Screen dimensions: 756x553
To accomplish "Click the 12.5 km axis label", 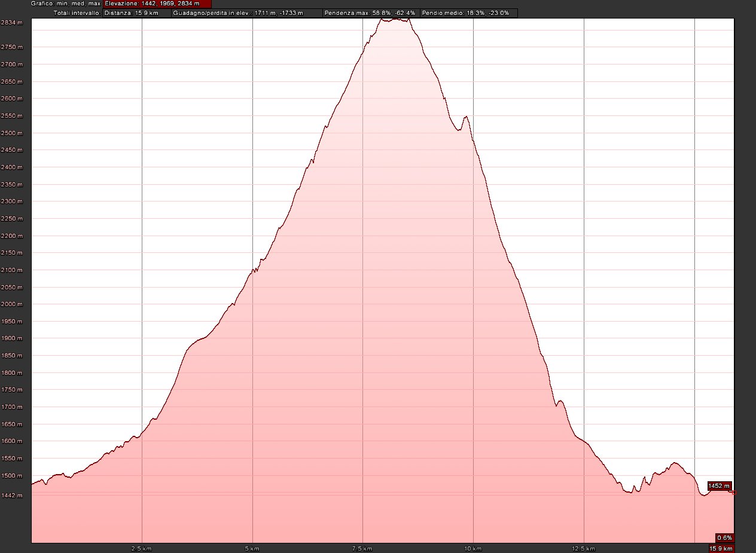I will 583,548.
